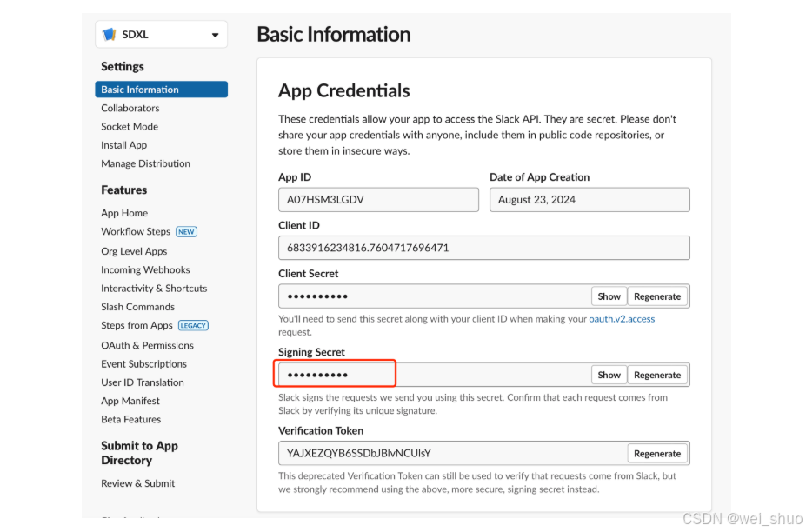
Task: Open Steps from Apps page
Action: point(137,325)
